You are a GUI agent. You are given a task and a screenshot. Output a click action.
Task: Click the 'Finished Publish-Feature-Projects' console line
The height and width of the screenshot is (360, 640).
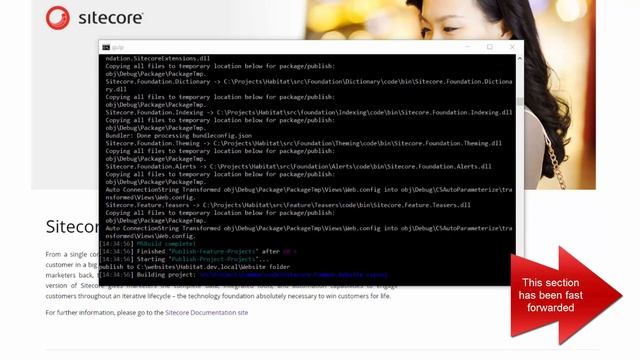tap(198, 251)
